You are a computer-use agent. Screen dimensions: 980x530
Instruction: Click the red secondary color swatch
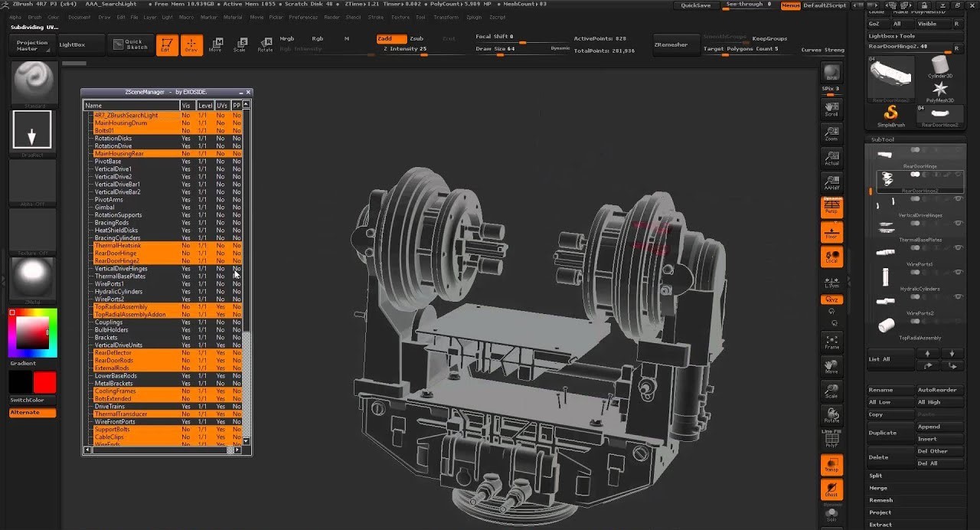(x=44, y=382)
